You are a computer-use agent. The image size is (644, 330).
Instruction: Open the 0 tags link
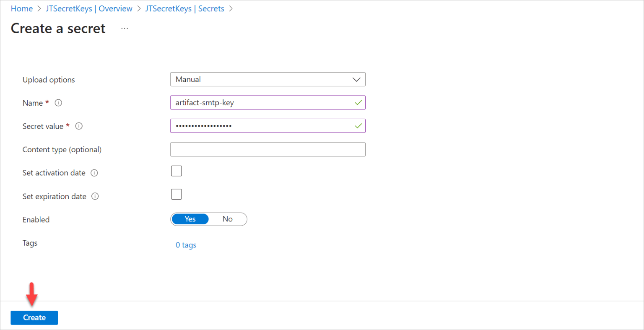[186, 245]
